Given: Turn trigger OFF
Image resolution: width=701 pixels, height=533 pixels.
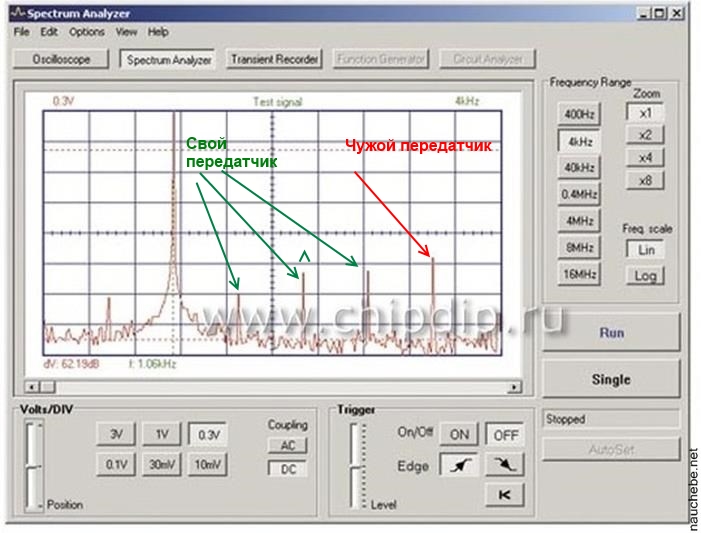Looking at the screenshot, I should pyautogui.click(x=505, y=435).
